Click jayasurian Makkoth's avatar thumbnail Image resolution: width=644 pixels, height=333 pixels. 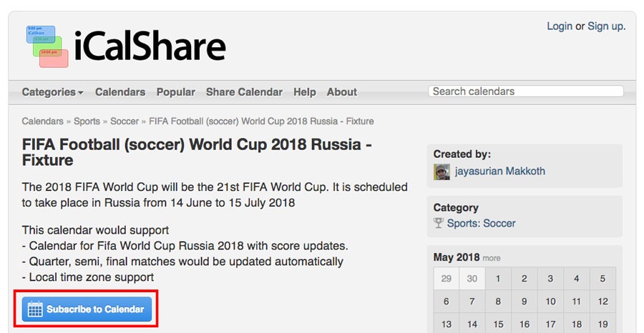point(441,172)
